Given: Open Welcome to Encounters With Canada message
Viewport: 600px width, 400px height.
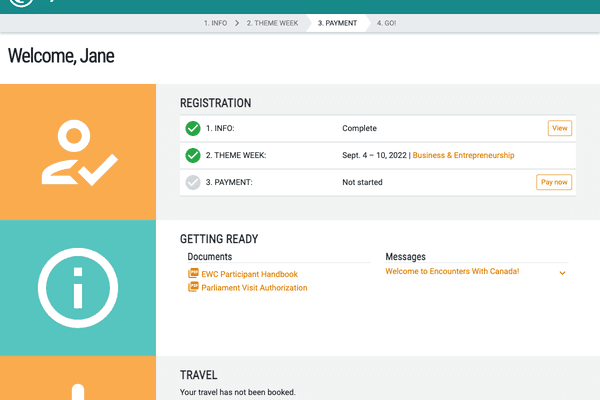Looking at the screenshot, I should (x=452, y=272).
